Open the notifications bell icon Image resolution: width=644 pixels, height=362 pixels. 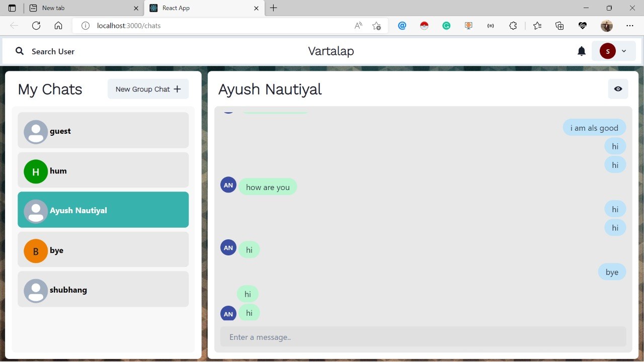581,51
